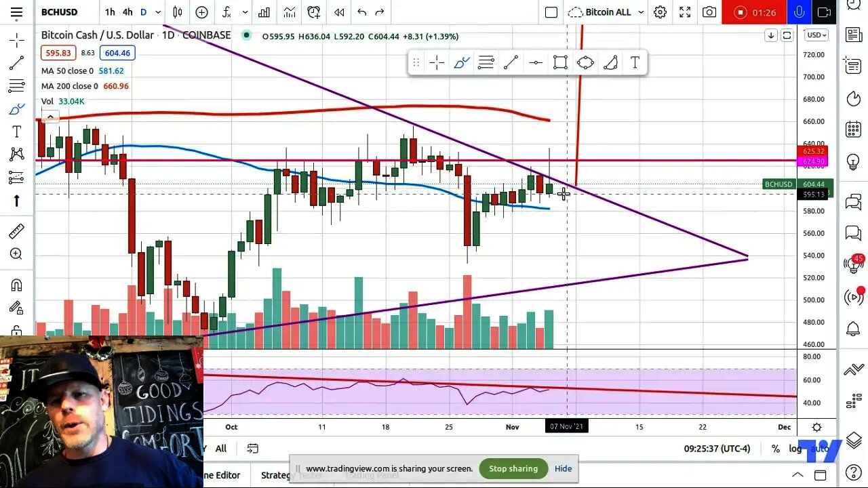This screenshot has height=488, width=868.
Task: Undo the last chart action
Action: [x=361, y=12]
